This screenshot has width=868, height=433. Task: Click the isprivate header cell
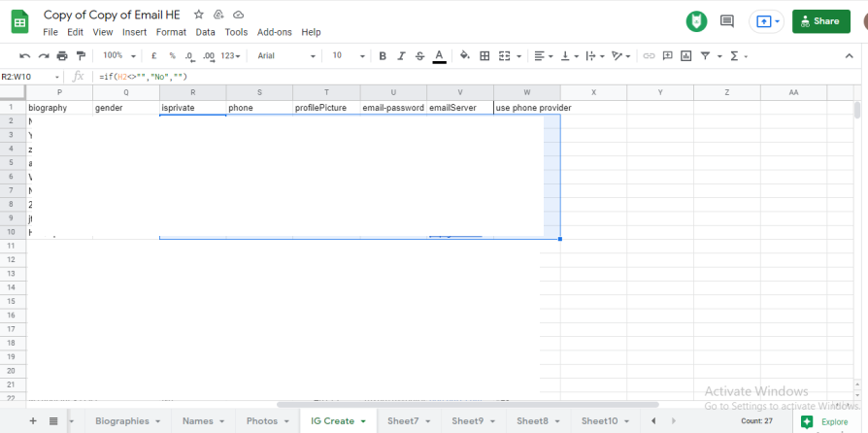[192, 108]
